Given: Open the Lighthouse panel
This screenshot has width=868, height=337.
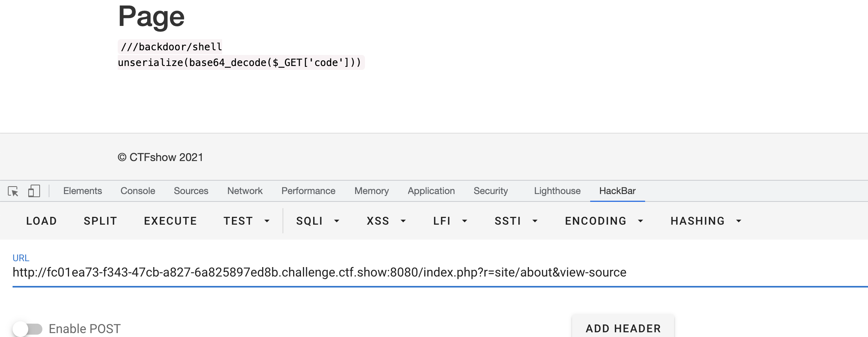Looking at the screenshot, I should (x=557, y=191).
